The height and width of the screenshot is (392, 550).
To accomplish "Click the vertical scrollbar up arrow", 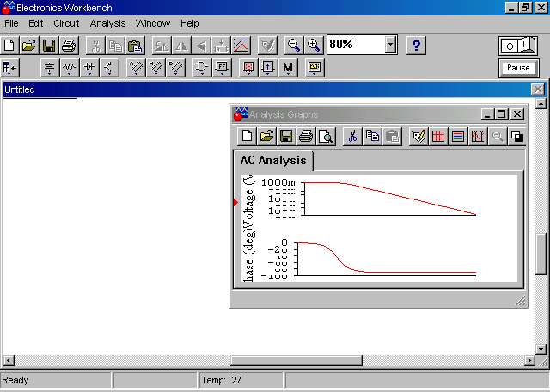I will pyautogui.click(x=541, y=103).
